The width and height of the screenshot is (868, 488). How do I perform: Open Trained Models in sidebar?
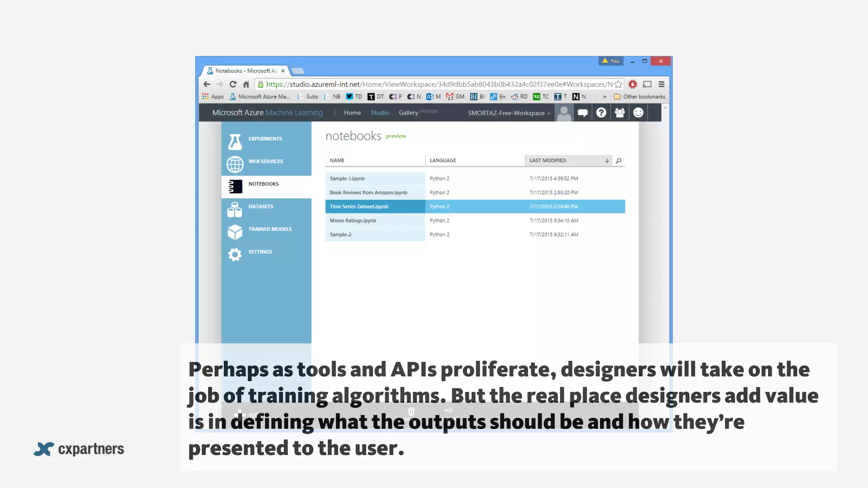tap(266, 232)
